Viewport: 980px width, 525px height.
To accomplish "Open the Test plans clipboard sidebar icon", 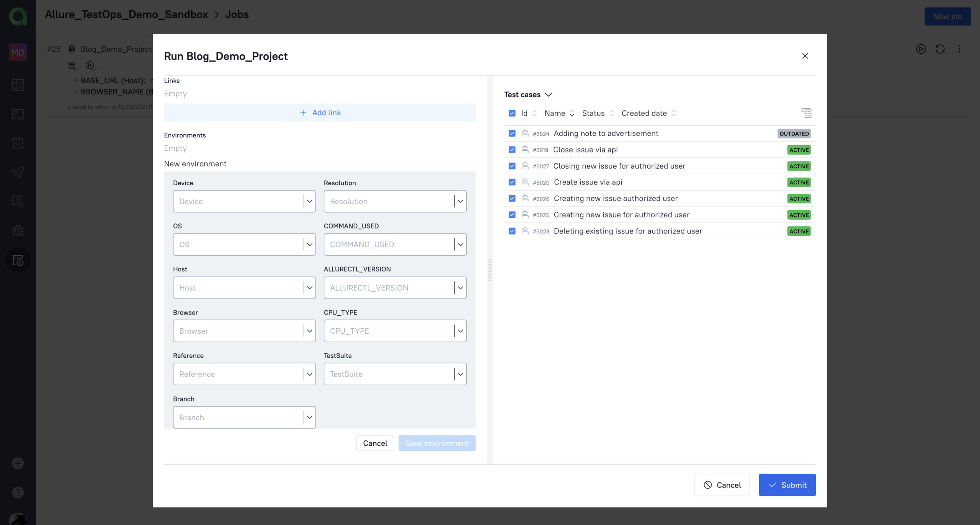I will pyautogui.click(x=18, y=143).
